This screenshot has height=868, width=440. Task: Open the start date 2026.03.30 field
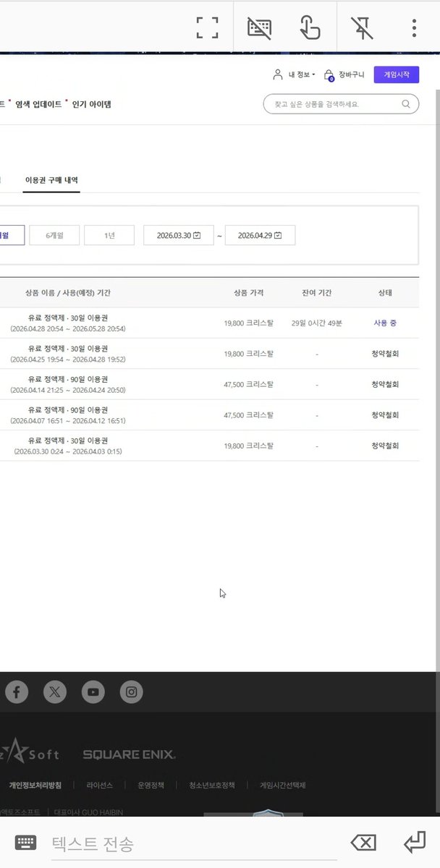click(178, 235)
